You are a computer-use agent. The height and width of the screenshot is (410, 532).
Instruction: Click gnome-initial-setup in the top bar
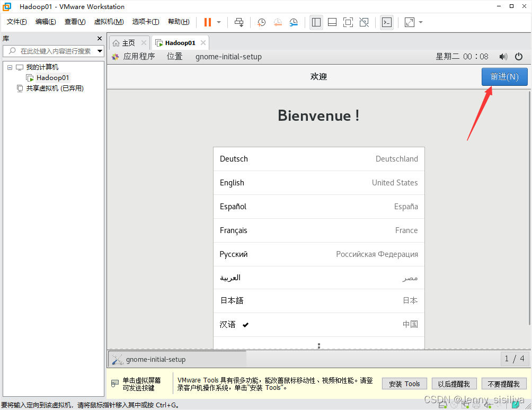coord(228,57)
